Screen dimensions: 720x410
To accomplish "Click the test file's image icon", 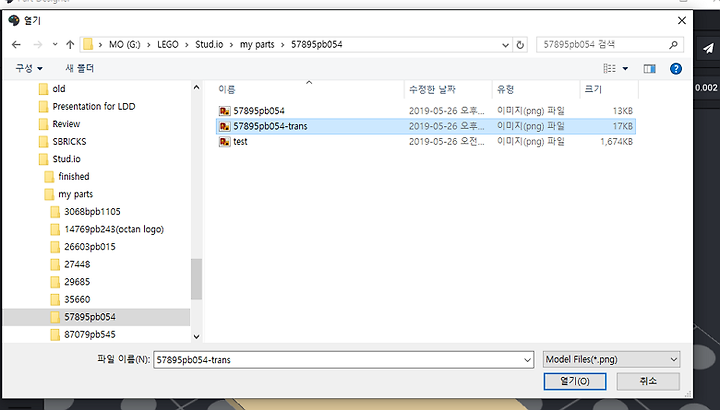I will pyautogui.click(x=225, y=142).
